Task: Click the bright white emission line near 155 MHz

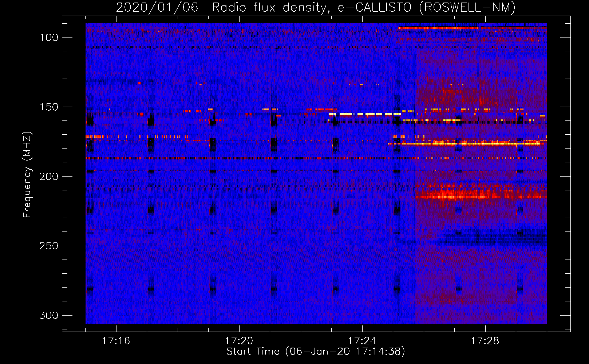Action: 365,114
